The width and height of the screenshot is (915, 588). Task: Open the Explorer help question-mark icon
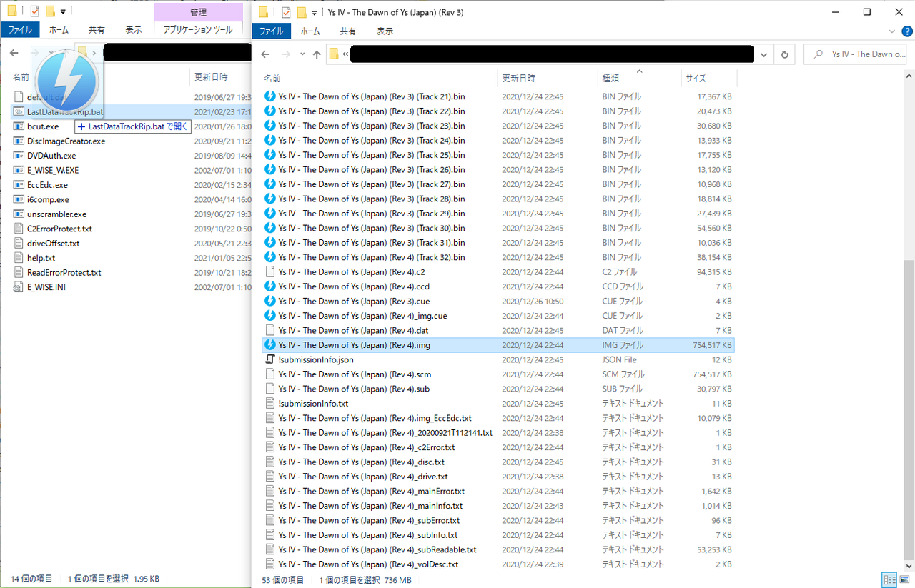(907, 31)
